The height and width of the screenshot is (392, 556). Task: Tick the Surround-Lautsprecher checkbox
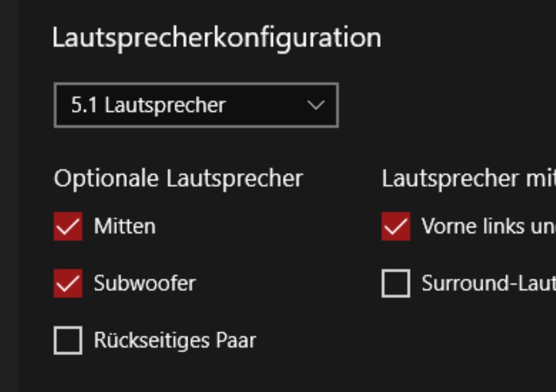tap(396, 283)
